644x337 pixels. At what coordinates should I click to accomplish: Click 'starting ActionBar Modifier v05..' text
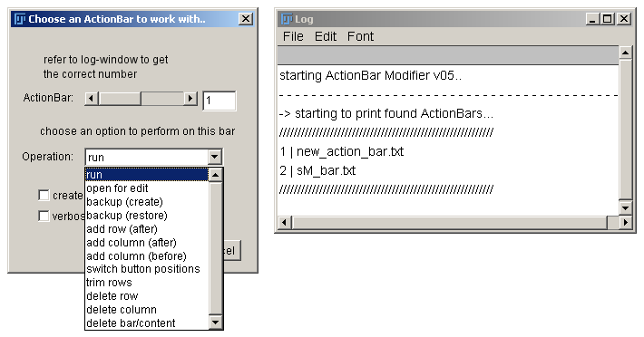tap(370, 75)
